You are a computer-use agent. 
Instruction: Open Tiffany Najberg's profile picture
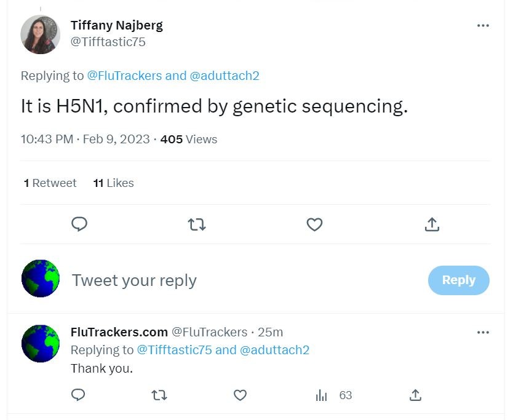click(41, 34)
